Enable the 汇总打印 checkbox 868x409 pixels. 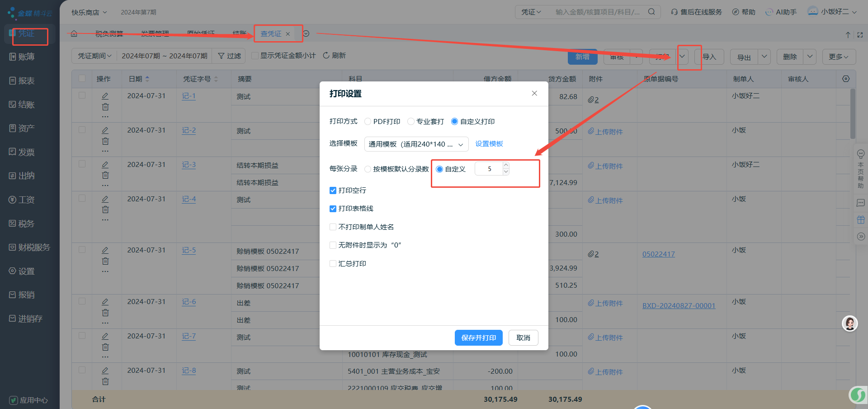click(333, 264)
